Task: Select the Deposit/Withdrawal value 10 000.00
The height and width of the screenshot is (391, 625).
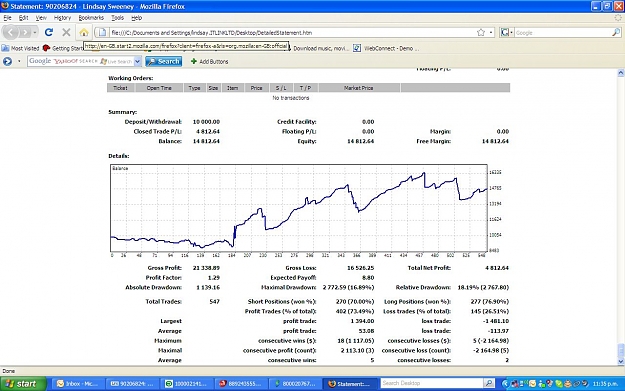Action: [206, 122]
